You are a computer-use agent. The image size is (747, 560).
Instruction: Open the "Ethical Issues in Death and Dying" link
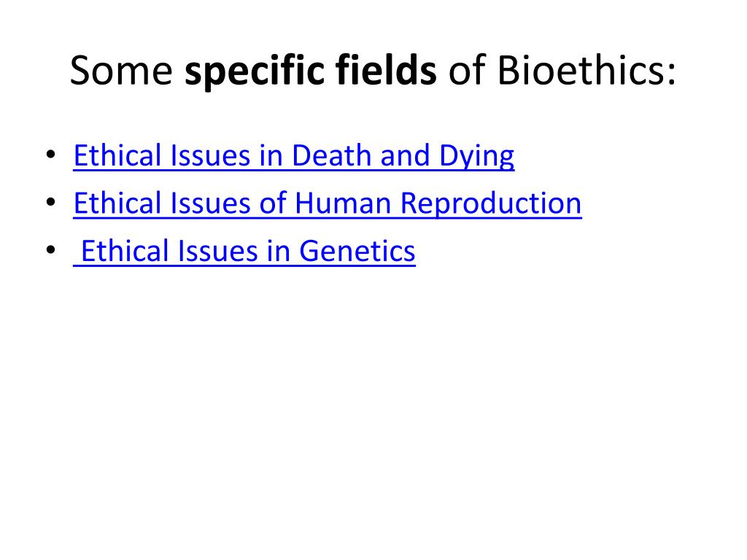[x=294, y=156]
